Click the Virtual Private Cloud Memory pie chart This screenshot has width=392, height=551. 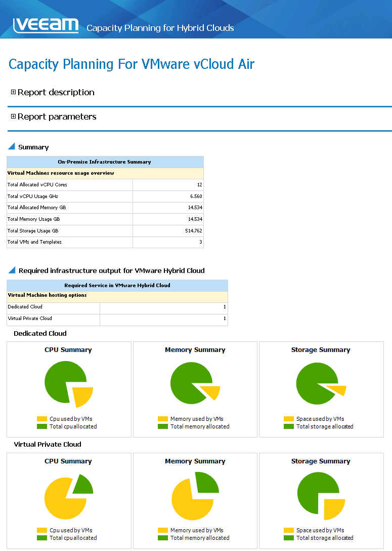tap(195, 496)
